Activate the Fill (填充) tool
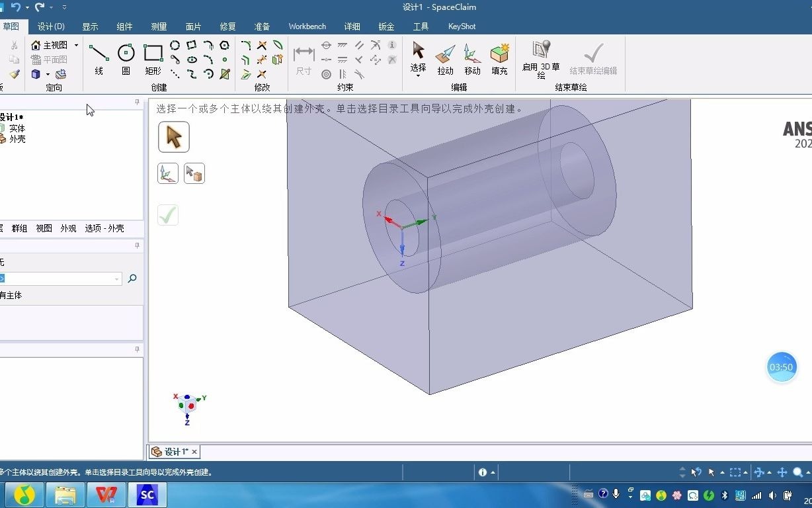The image size is (812, 508). tap(499, 59)
